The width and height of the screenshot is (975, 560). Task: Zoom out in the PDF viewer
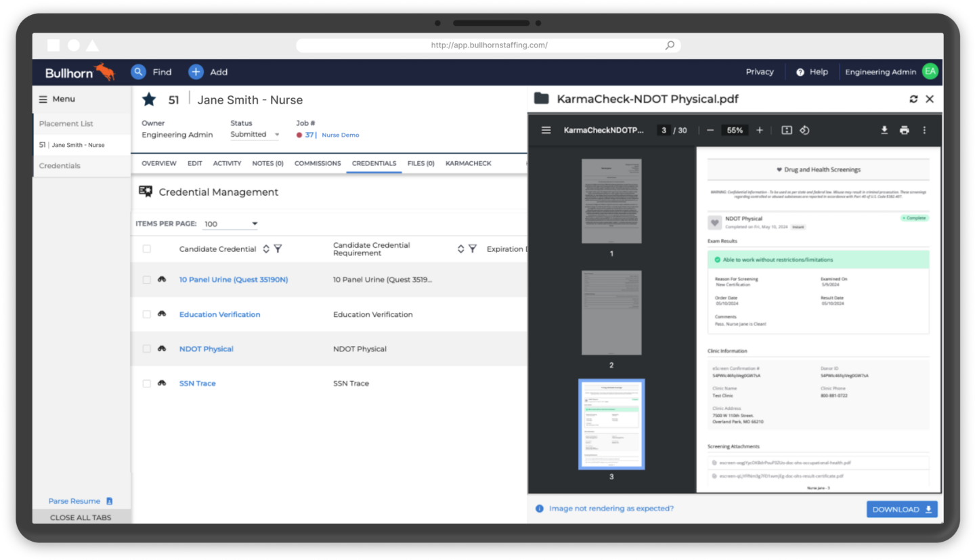point(710,130)
